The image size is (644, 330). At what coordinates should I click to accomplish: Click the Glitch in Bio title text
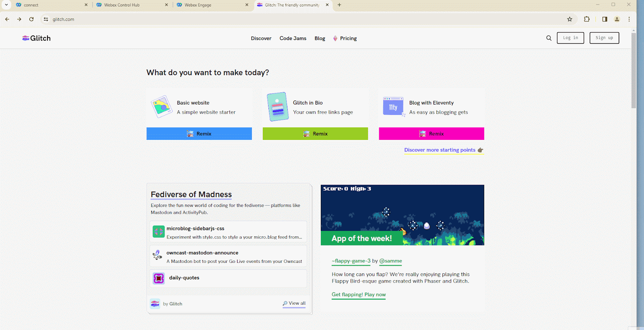[308, 103]
